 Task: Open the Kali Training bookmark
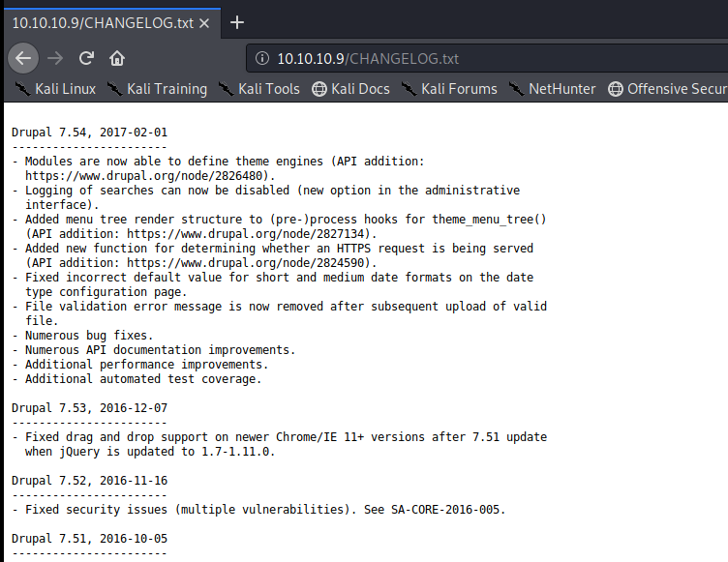pyautogui.click(x=157, y=89)
